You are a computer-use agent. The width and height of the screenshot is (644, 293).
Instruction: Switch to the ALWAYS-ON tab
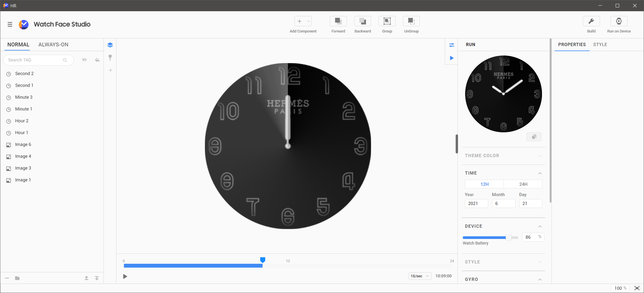coord(53,45)
